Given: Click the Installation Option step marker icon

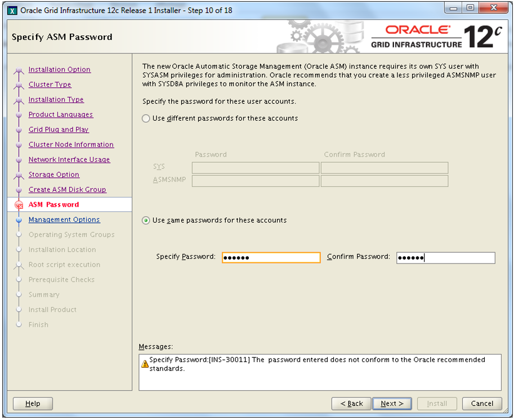Looking at the screenshot, I should [x=19, y=70].
